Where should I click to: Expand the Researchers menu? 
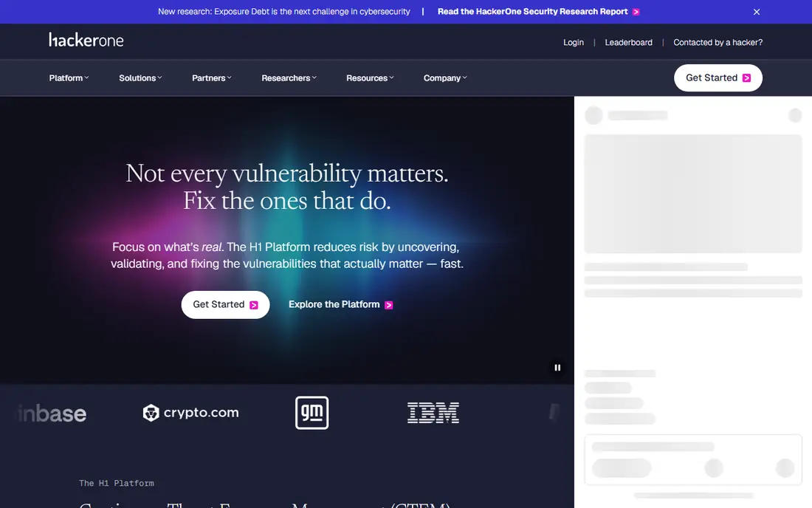[289, 78]
